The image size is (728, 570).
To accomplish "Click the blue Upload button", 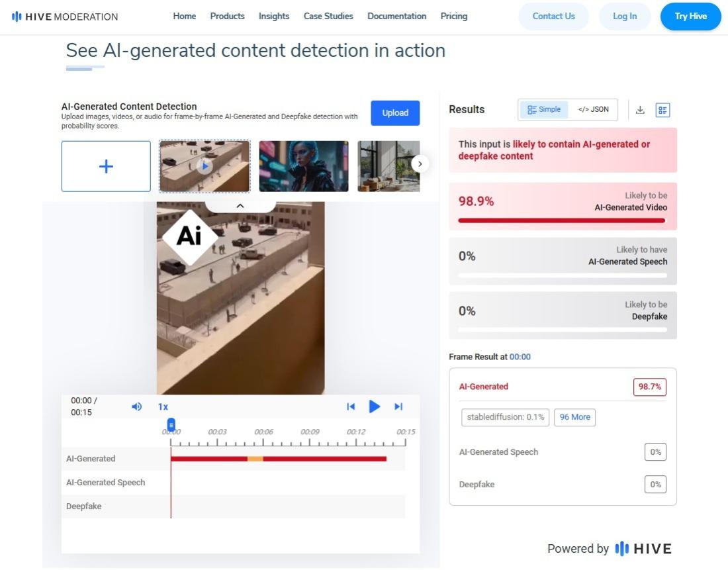I will (x=394, y=113).
